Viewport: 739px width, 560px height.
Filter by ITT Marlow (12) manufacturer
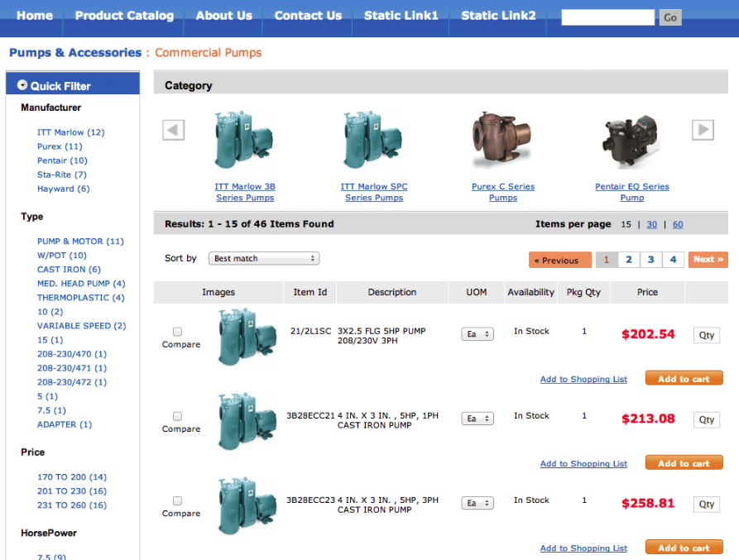pos(70,132)
